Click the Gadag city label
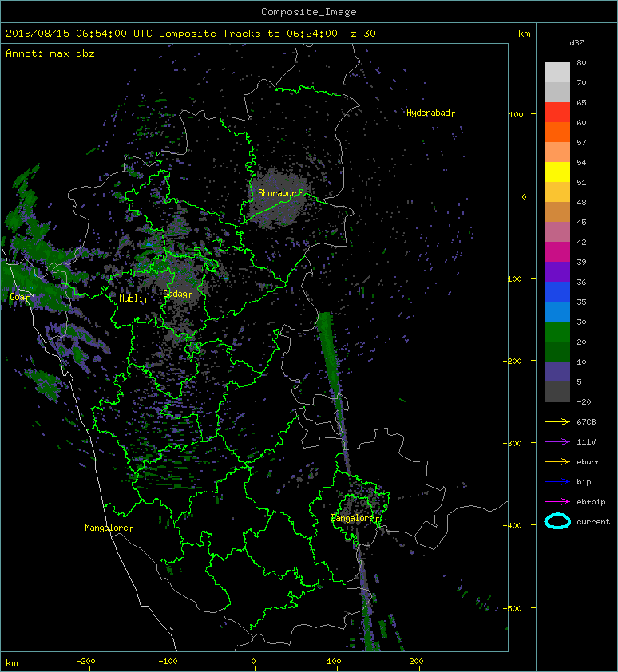The height and width of the screenshot is (672, 618). point(177,294)
